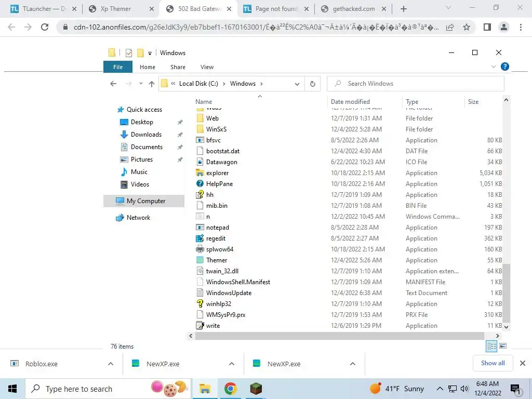Screen dimensions: 532x399
Task: Select the WinSxS folder
Action: pos(217,129)
